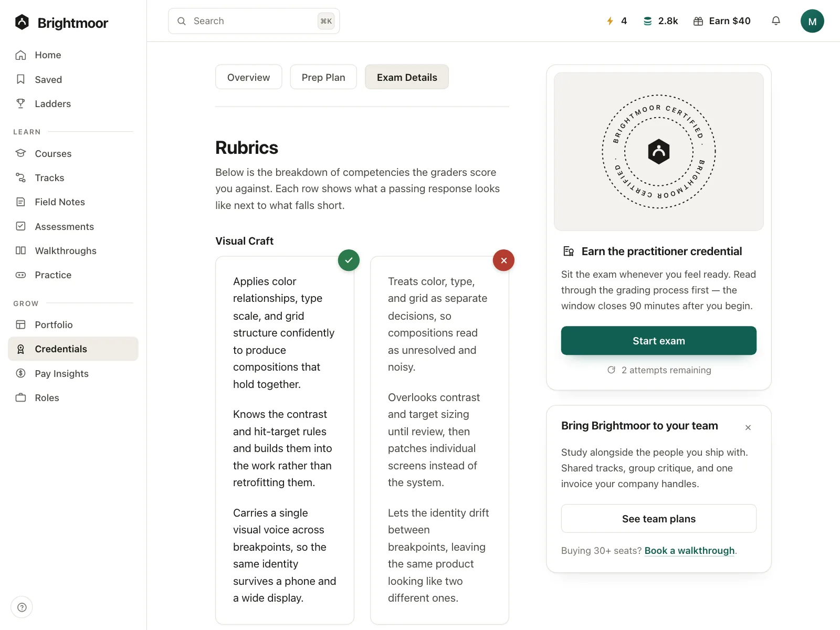Viewport: 840px width, 630px height.
Task: Open Courses graduation cap icon
Action: pyautogui.click(x=21, y=153)
